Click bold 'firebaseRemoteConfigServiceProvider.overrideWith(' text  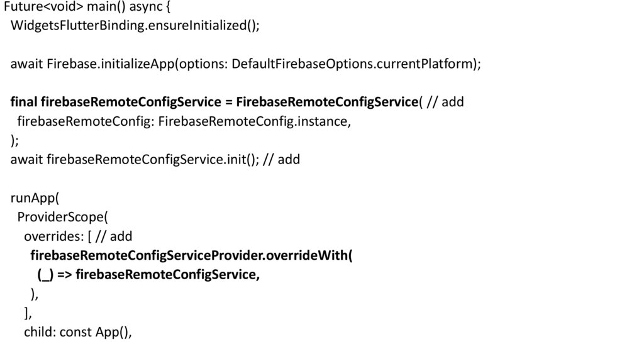click(x=192, y=256)
